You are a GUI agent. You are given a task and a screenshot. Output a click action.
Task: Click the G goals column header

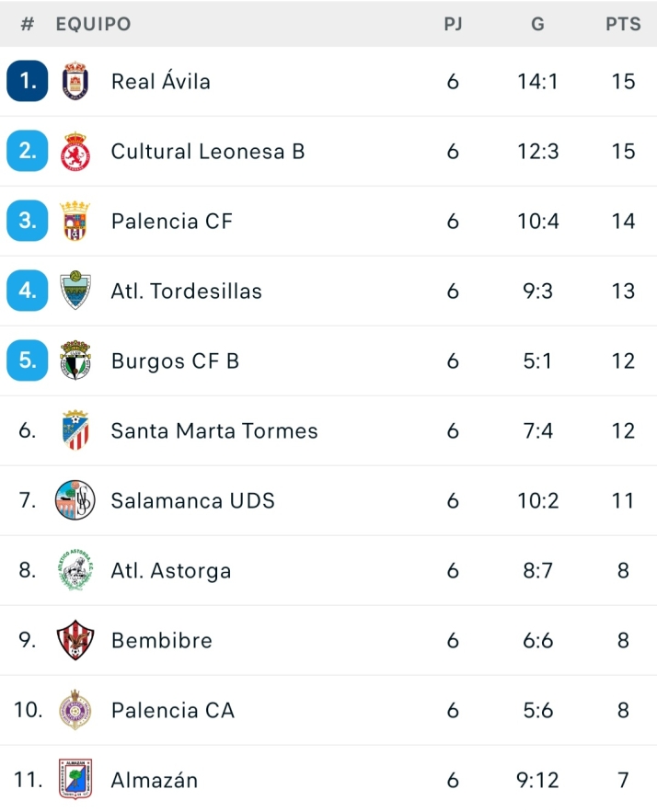click(537, 25)
